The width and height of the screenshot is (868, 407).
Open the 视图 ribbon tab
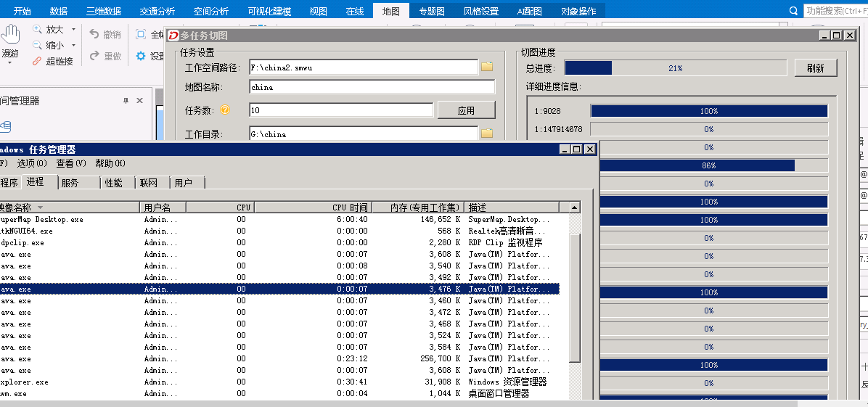pos(319,11)
